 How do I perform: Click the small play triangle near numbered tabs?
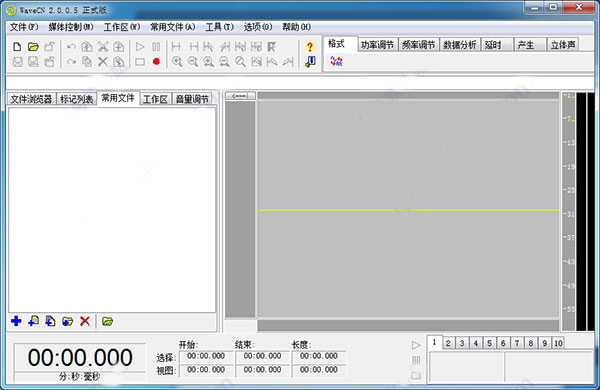pos(416,345)
